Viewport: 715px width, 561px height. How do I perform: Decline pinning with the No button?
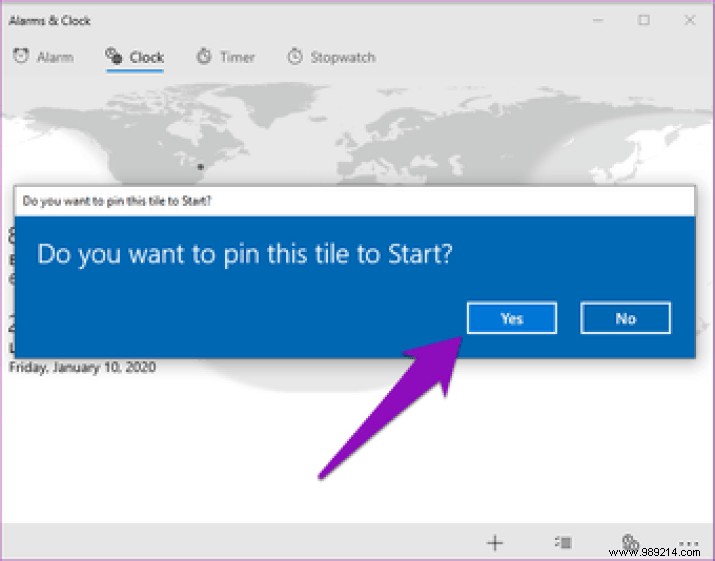click(625, 318)
